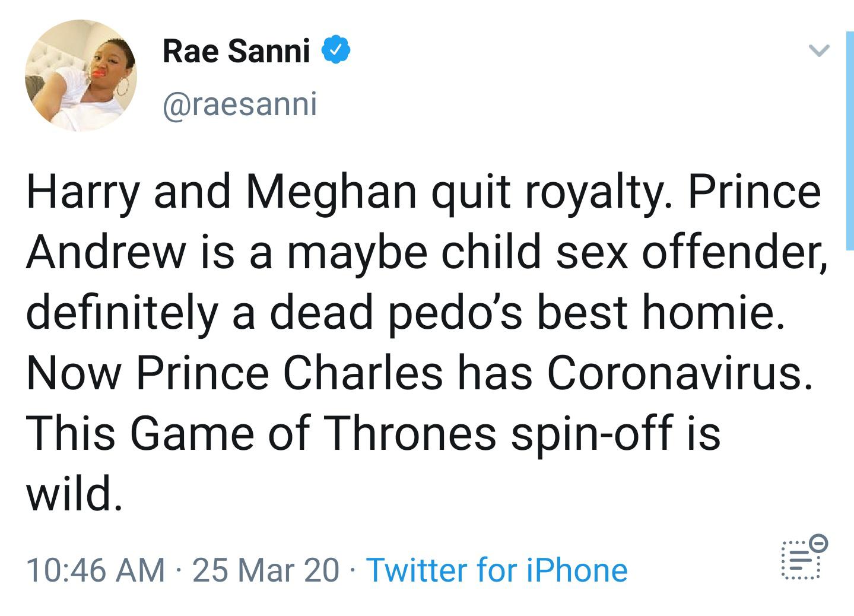Image resolution: width=854 pixels, height=616 pixels.
Task: Click the Twitter for iPhone source link
Action: coord(497,570)
